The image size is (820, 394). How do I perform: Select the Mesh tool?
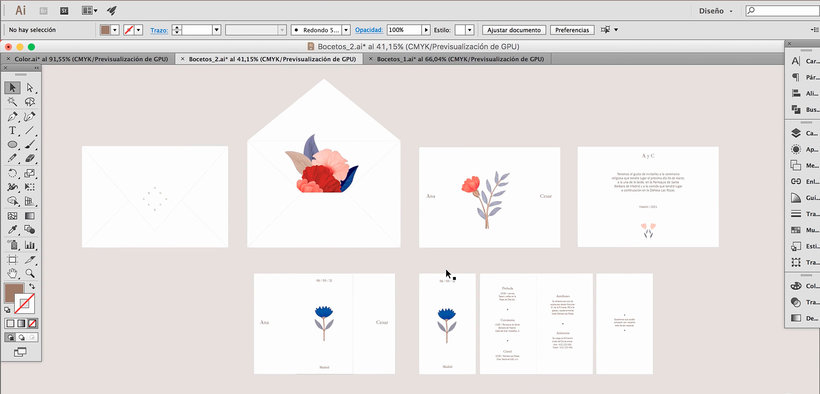13,216
